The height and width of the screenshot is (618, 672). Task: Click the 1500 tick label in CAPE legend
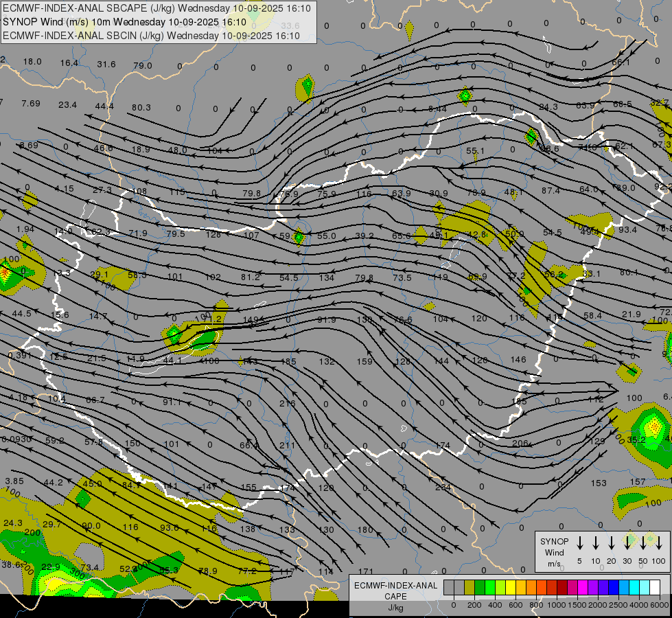click(577, 605)
